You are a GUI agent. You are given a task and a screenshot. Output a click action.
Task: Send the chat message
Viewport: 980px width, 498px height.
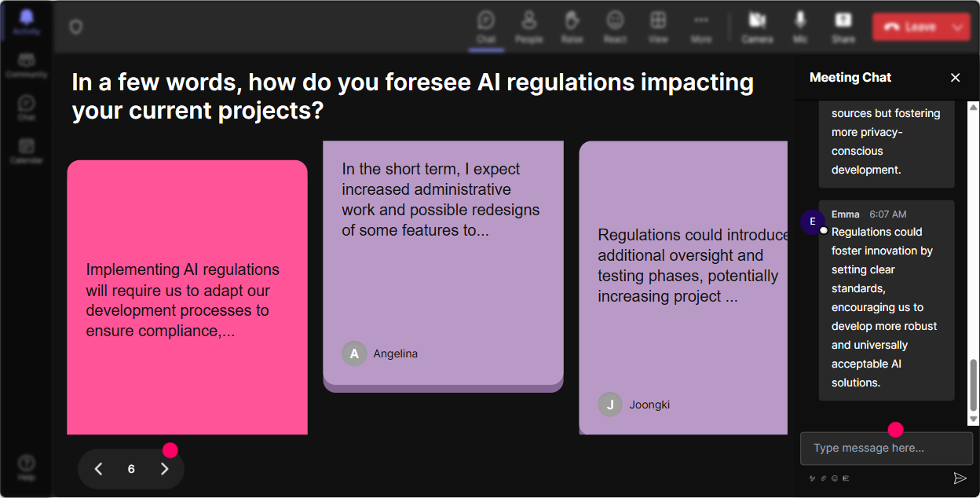click(x=960, y=478)
